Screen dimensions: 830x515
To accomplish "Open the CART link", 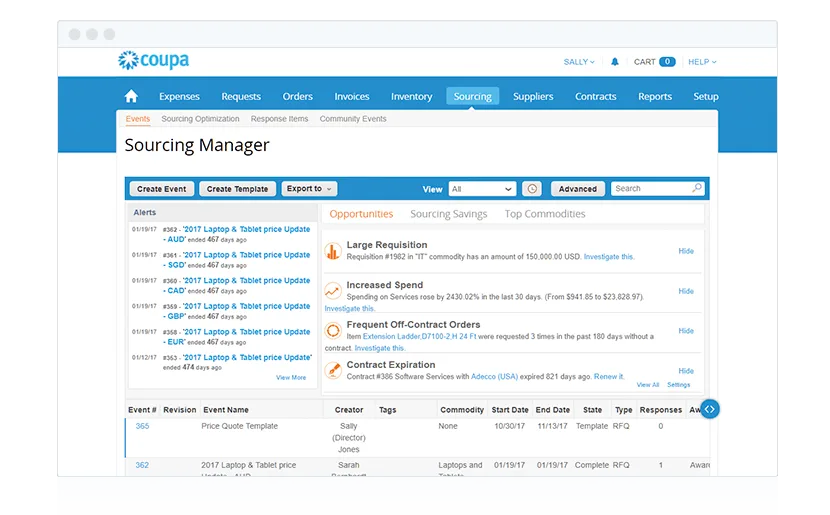I will [654, 62].
